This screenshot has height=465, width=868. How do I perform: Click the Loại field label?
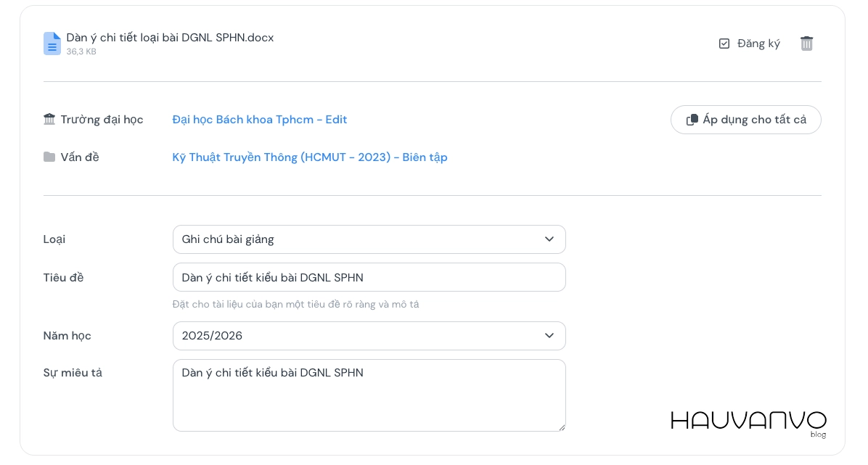click(x=54, y=239)
